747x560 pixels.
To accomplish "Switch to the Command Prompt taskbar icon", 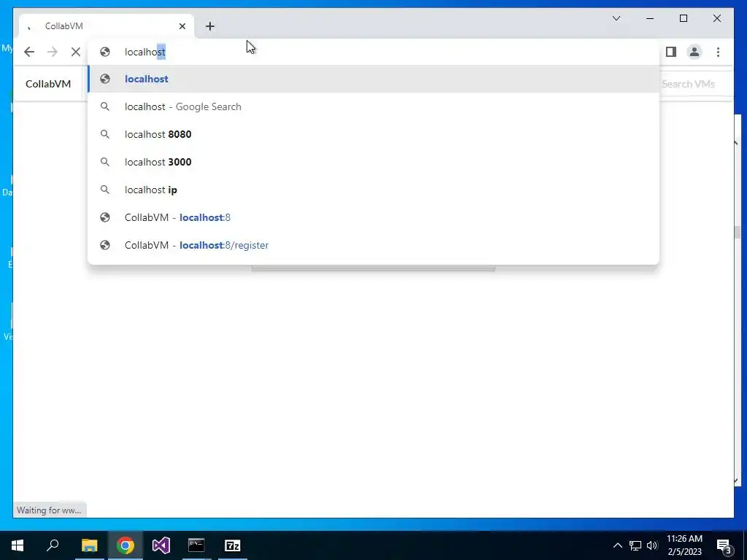I will 196,545.
